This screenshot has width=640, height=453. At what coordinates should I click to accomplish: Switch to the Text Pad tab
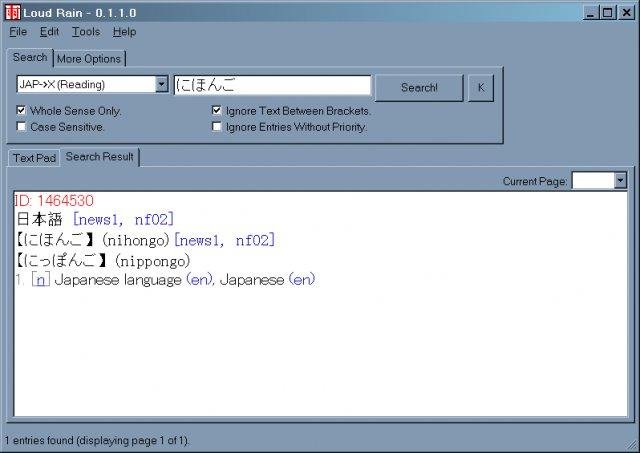click(34, 158)
